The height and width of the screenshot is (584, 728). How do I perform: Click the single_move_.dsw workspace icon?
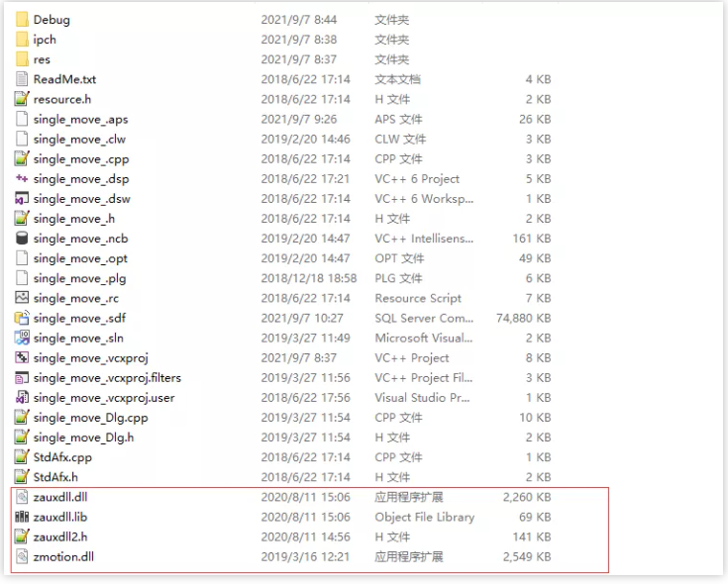22,199
